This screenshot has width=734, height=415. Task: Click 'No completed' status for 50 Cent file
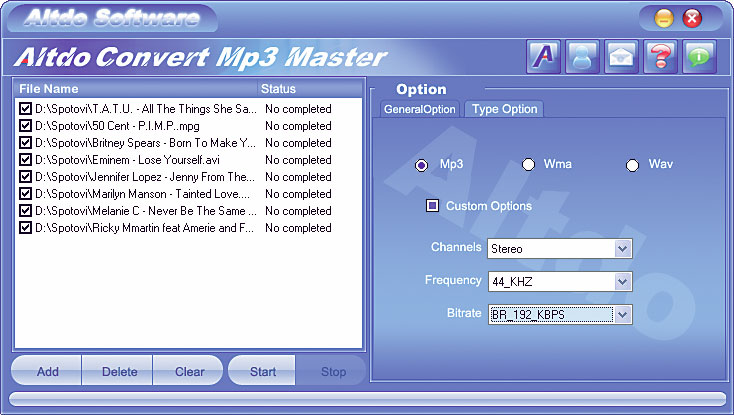pos(298,125)
